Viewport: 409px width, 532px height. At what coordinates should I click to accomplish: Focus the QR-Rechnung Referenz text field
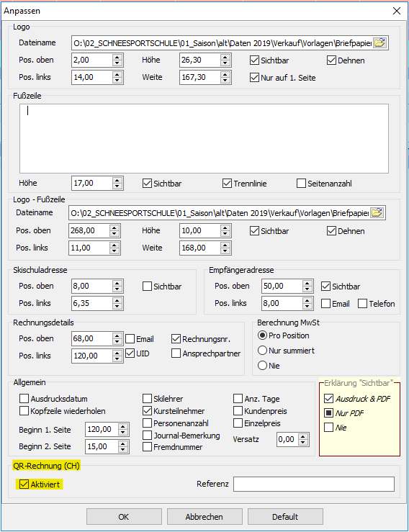(x=314, y=484)
